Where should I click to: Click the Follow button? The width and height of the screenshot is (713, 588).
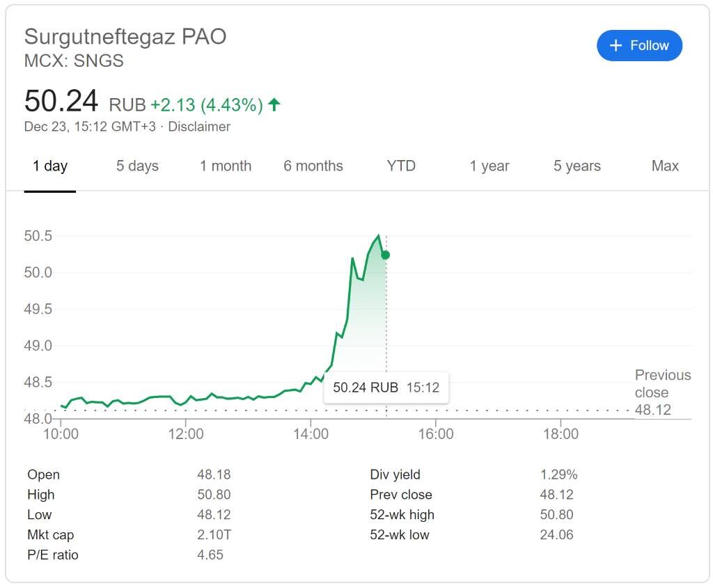(639, 46)
